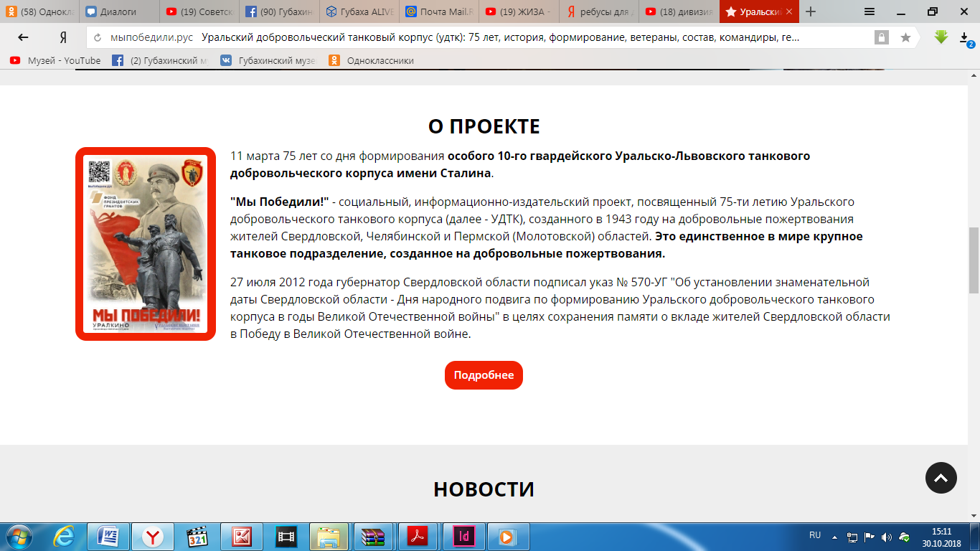Click the page vertical scrollbar thumb
This screenshot has width=980, height=551.
tap(974, 260)
